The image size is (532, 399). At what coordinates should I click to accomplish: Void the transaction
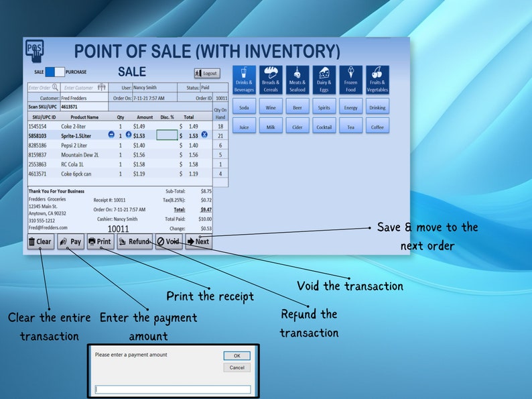[169, 241]
